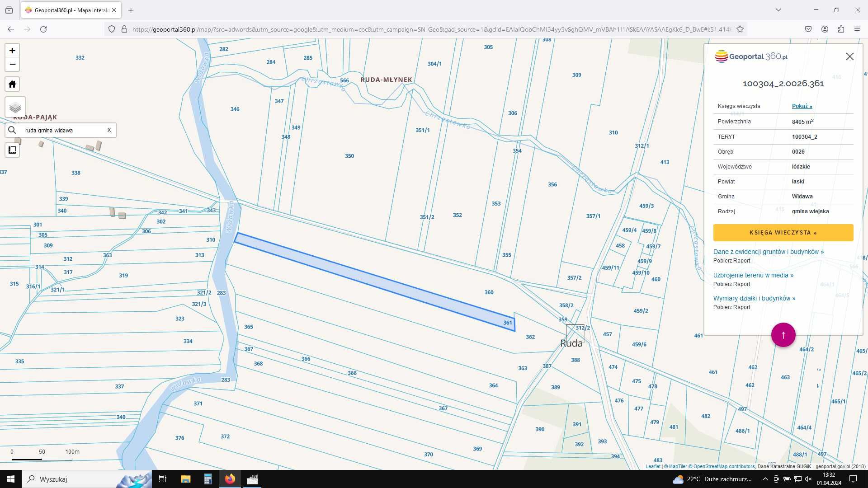Click the yellow 'KSIĘGA WIECZYSTA »' button
868x488 pixels.
tap(783, 233)
